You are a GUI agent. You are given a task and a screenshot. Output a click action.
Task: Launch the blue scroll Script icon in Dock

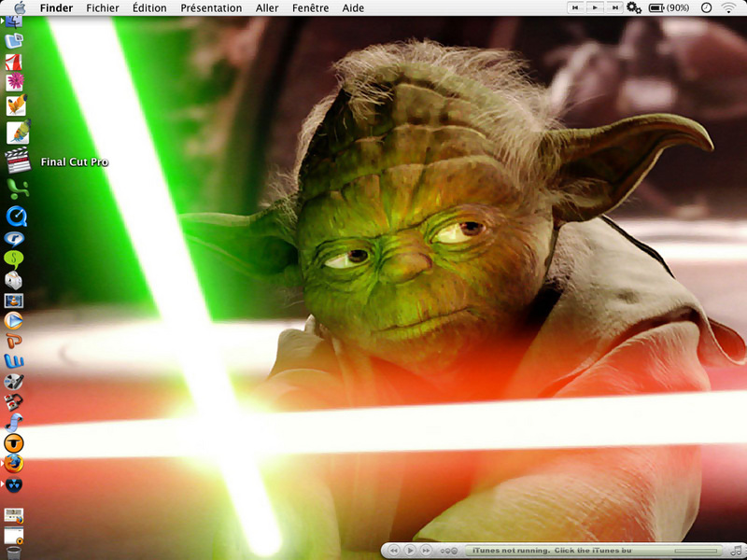click(14, 423)
